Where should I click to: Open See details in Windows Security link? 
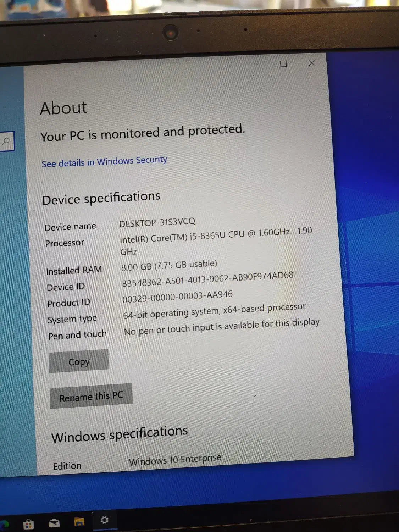pos(104,161)
